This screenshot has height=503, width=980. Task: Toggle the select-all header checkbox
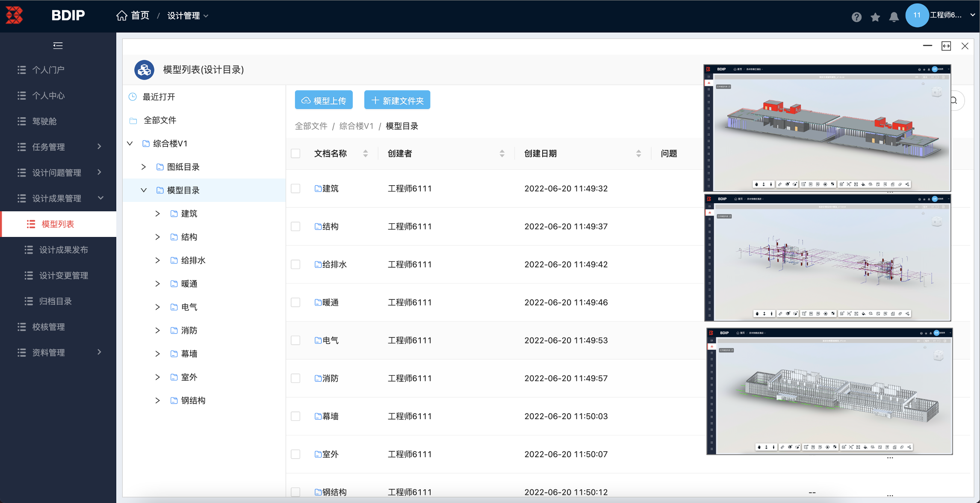(x=295, y=154)
